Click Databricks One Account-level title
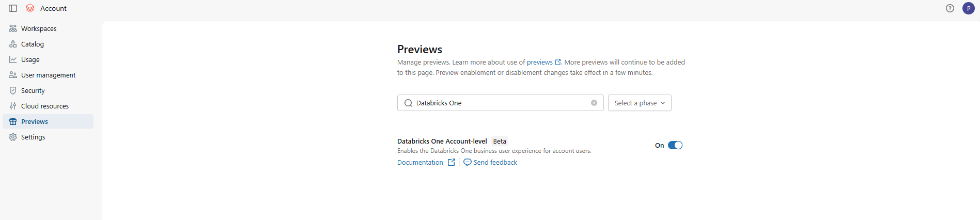980x220 pixels. (x=442, y=141)
